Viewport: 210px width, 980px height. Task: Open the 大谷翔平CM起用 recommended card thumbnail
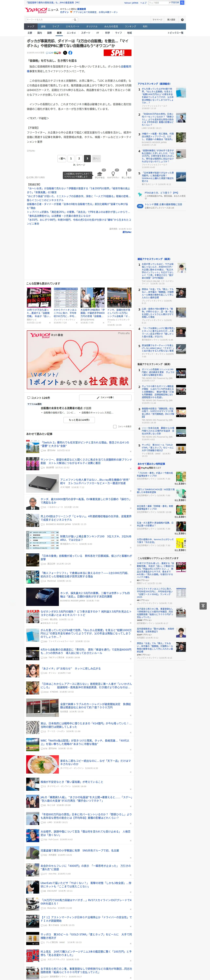pyautogui.click(x=92, y=297)
